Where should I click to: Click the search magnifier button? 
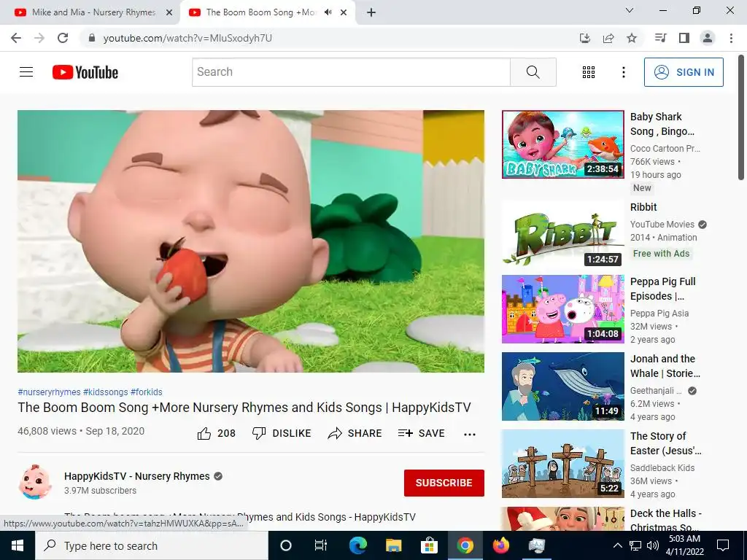(x=533, y=72)
